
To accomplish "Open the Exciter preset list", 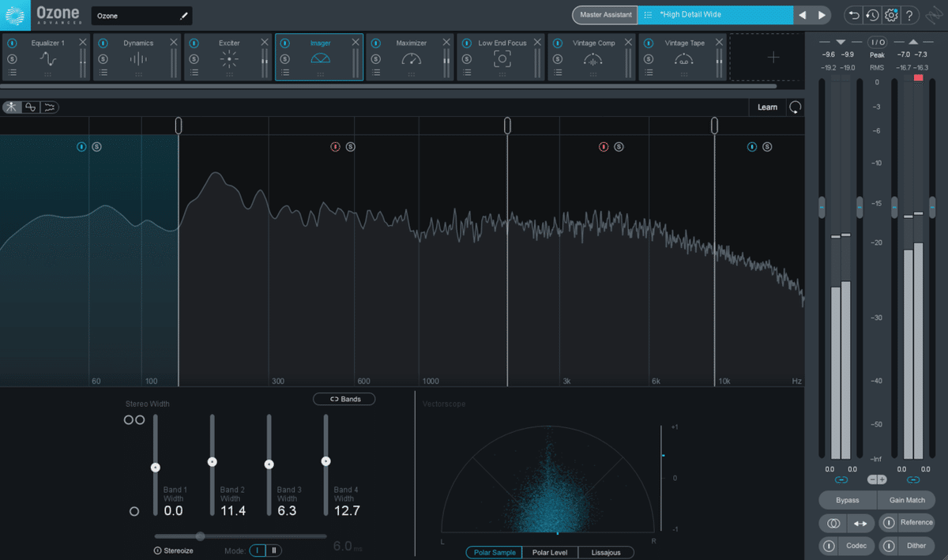I will click(x=194, y=73).
